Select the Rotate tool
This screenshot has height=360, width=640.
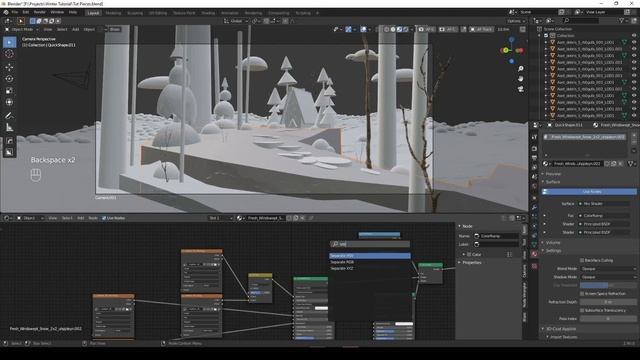pyautogui.click(x=9, y=79)
